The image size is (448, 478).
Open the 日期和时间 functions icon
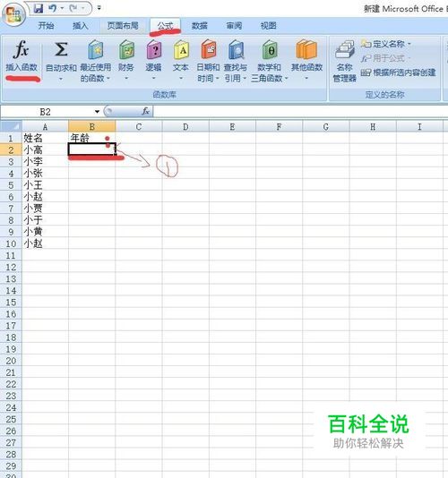pos(209,50)
